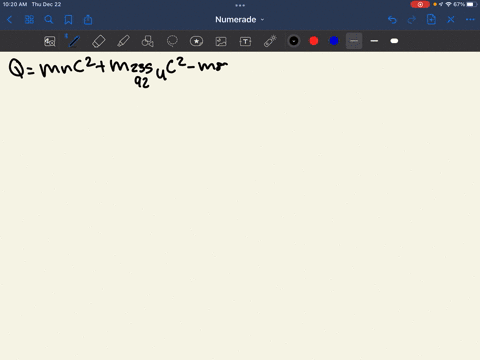Undo the last stroke

(392, 20)
